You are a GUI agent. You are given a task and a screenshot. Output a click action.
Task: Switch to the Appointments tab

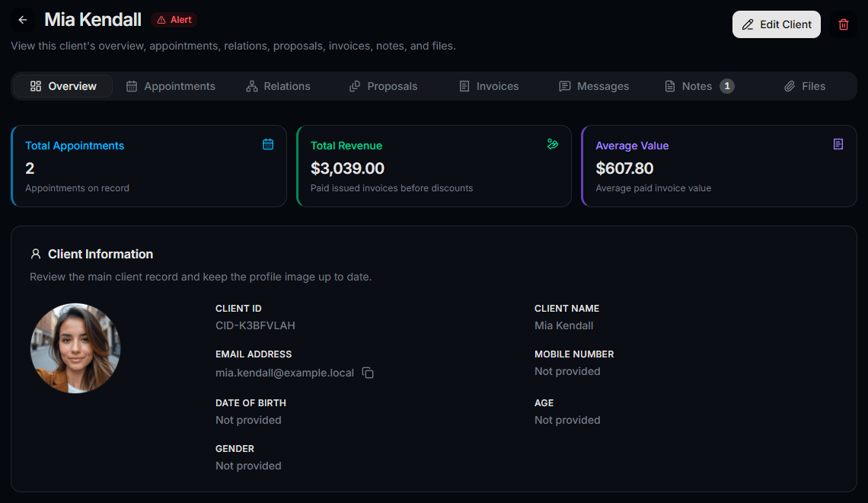tap(171, 86)
